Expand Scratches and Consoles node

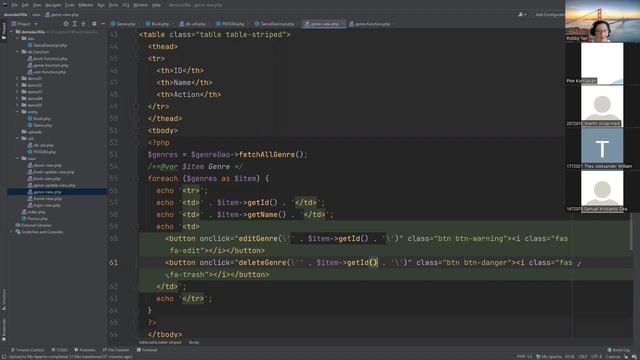click(11, 232)
